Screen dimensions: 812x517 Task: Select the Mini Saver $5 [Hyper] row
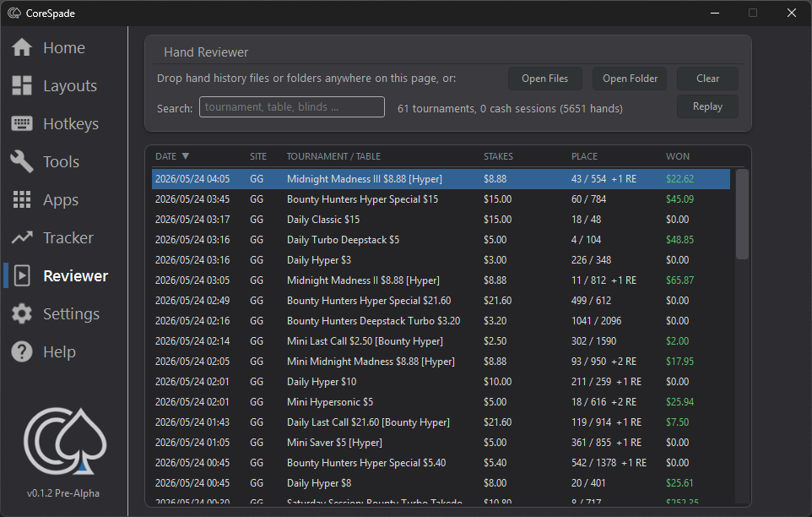tap(441, 443)
